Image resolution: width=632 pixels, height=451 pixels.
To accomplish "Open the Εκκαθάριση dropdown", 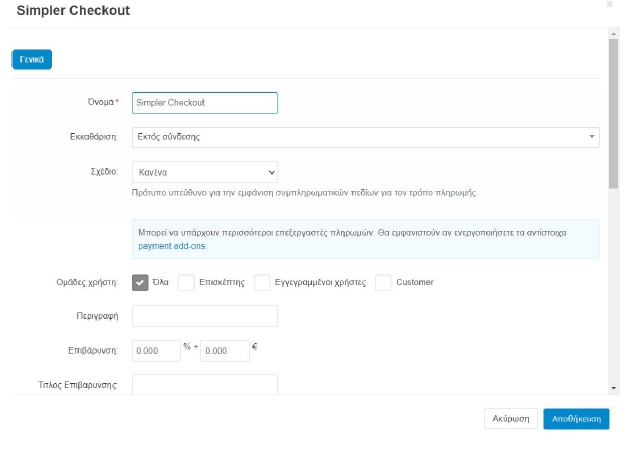I will click(366, 137).
